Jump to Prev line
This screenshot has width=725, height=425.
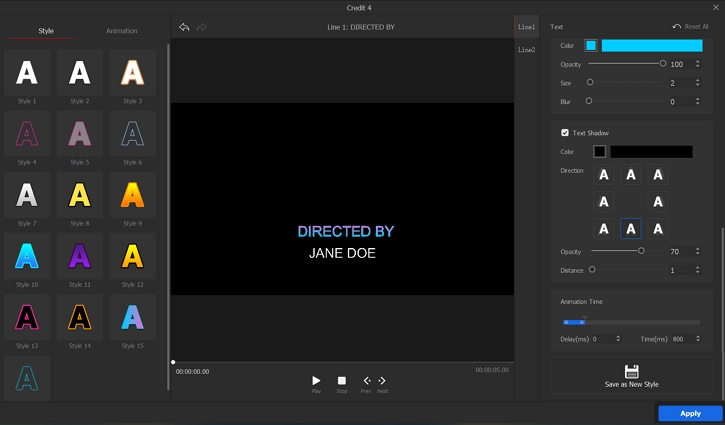(366, 381)
